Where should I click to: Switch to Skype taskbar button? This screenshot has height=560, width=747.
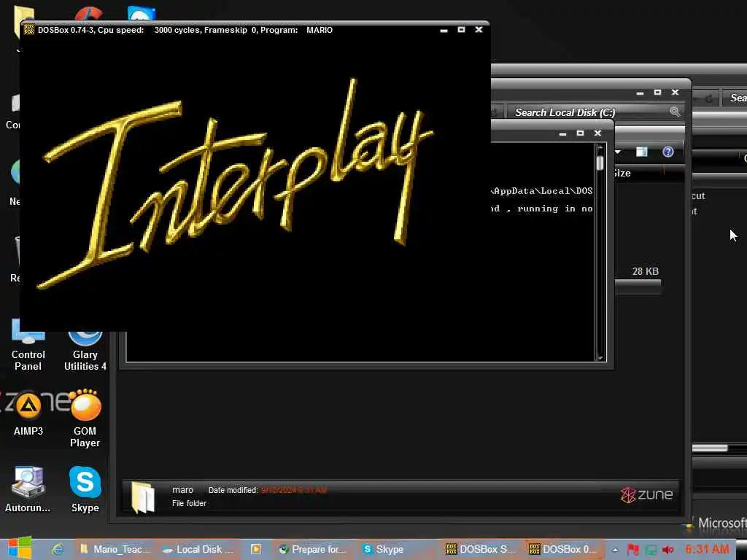click(384, 549)
